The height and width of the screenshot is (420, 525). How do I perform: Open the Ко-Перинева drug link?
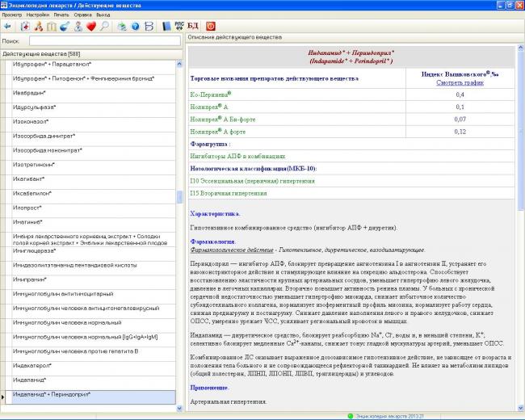(211, 94)
